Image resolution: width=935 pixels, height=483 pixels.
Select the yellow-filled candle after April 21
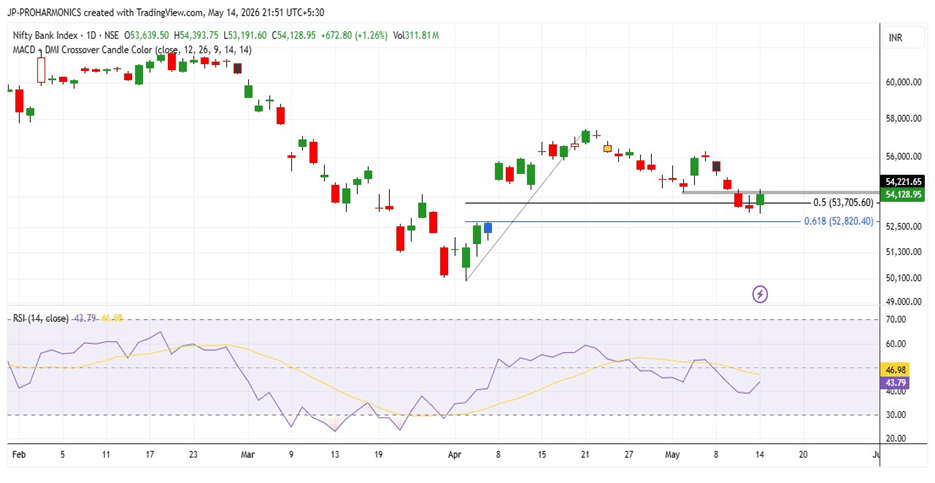pyautogui.click(x=608, y=148)
